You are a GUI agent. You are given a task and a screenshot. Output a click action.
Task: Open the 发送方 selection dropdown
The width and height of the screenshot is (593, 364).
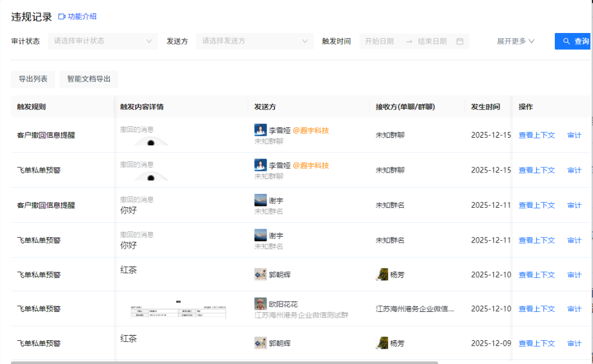click(254, 41)
